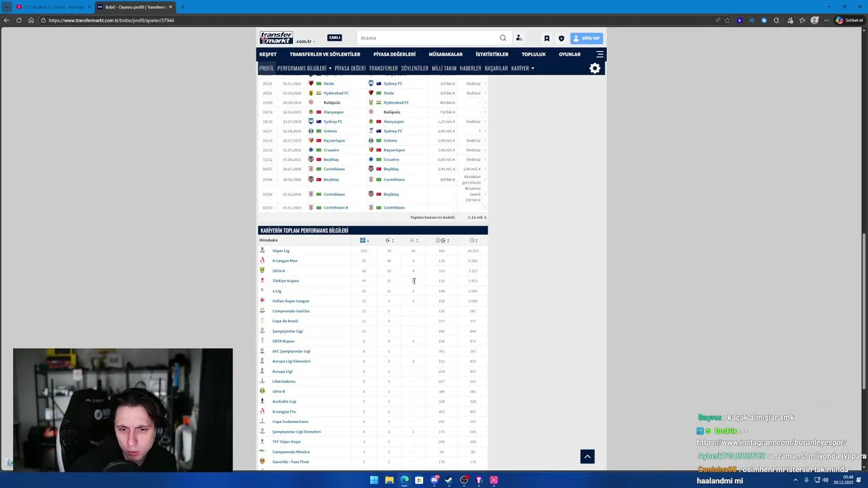Click the Libertadores competition link
Viewport: 868px width, 488px height.
(284, 382)
